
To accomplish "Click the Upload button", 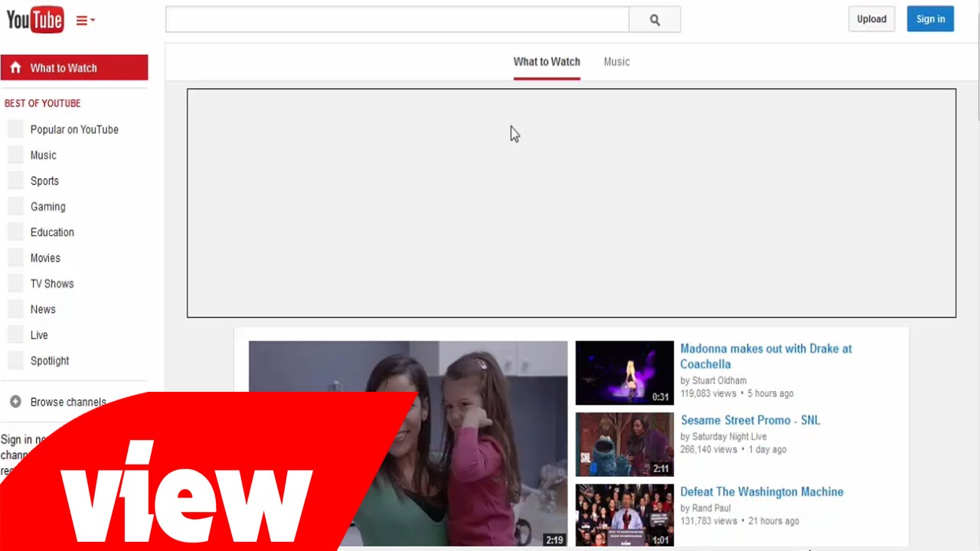I will (871, 19).
